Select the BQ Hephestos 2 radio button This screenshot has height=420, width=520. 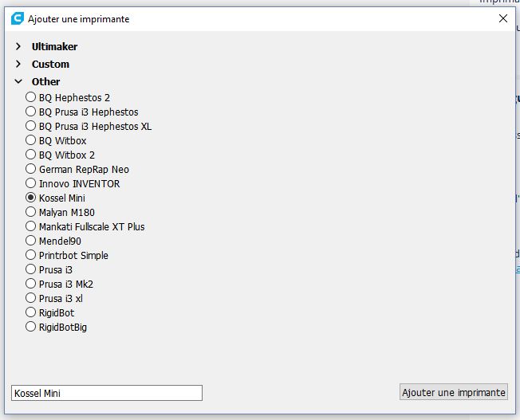tap(30, 97)
